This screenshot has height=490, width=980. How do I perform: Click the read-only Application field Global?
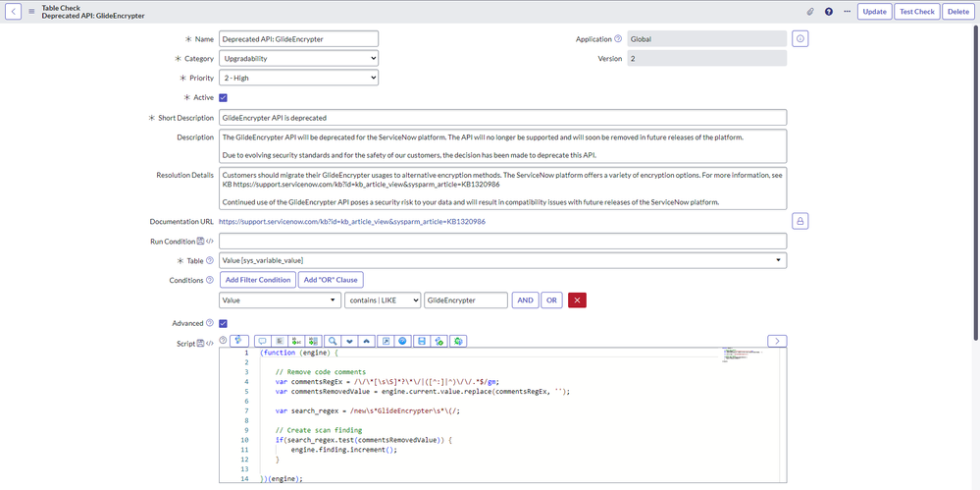707,39
